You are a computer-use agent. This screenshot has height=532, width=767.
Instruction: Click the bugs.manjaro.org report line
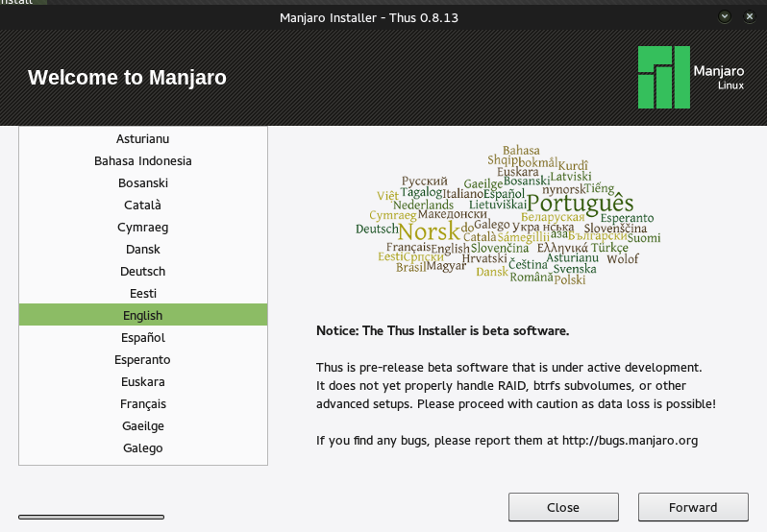507,441
